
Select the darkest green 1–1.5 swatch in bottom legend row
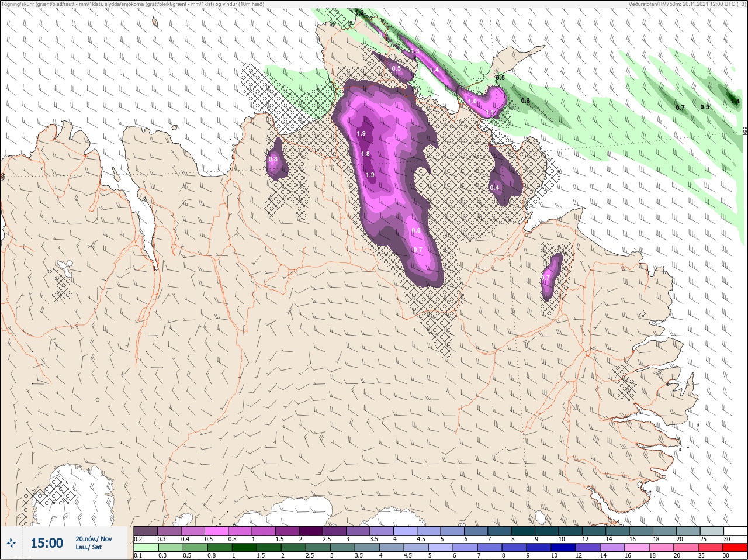[244, 548]
